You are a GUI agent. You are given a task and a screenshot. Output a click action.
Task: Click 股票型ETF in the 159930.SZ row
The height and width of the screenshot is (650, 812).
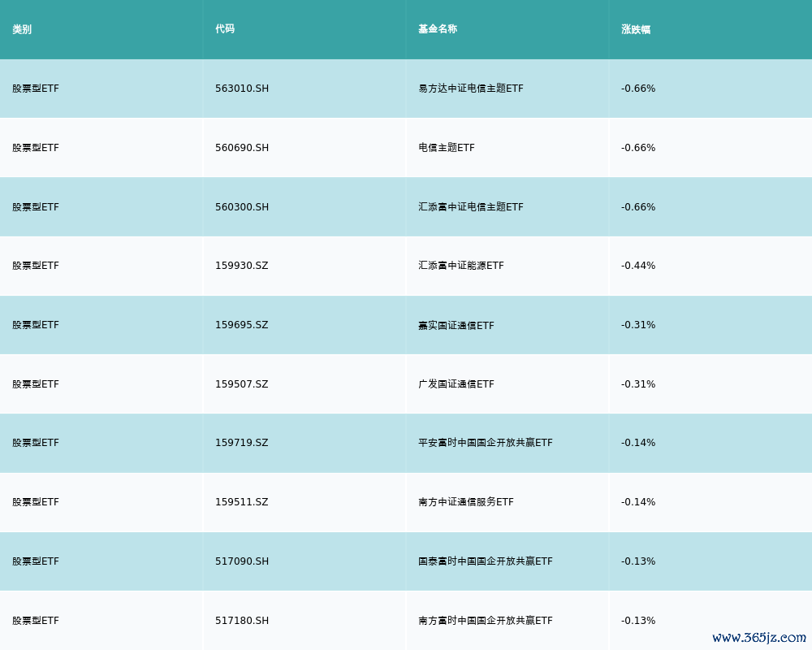point(36,266)
